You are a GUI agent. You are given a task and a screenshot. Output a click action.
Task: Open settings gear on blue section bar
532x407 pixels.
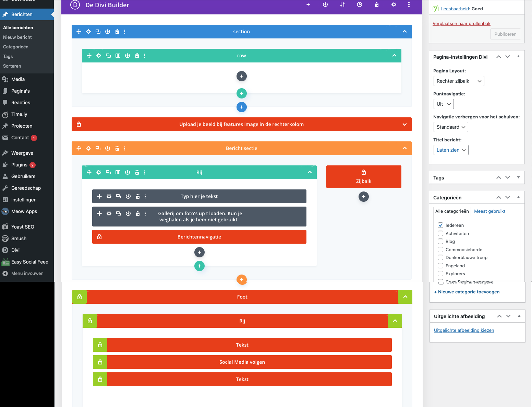[88, 32]
